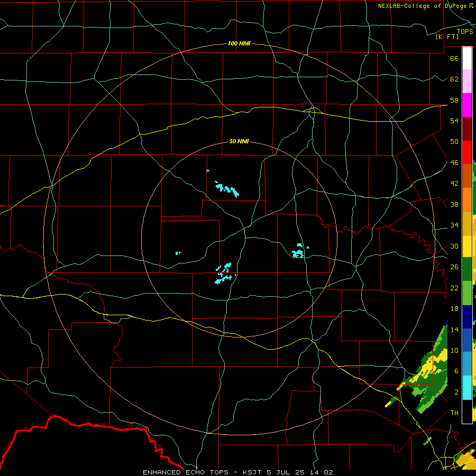This screenshot has height=476, width=476.
Task: Click the navy swatch near 18
Action: 467,317
